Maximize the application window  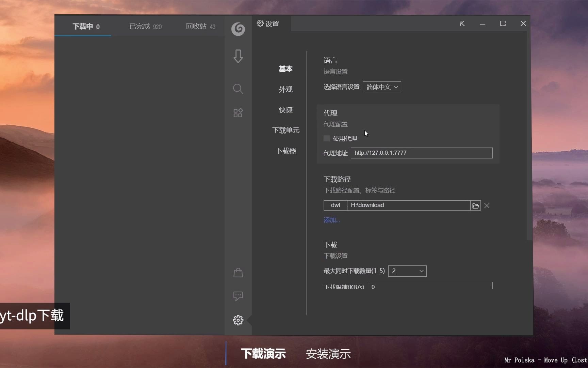(503, 24)
